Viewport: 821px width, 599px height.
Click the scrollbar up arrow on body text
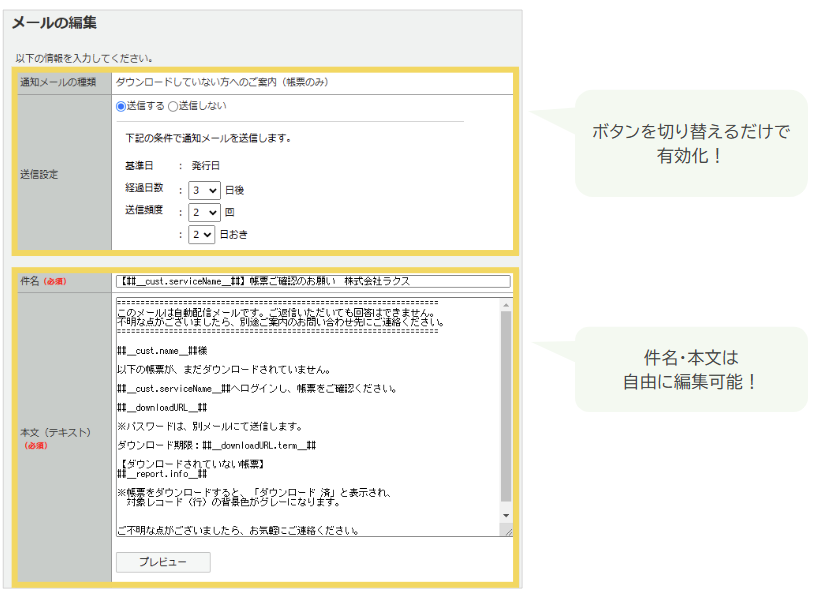tap(505, 304)
